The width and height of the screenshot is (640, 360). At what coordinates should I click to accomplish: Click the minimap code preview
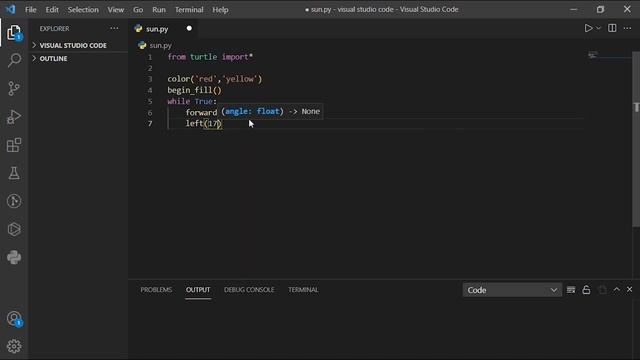(x=593, y=55)
